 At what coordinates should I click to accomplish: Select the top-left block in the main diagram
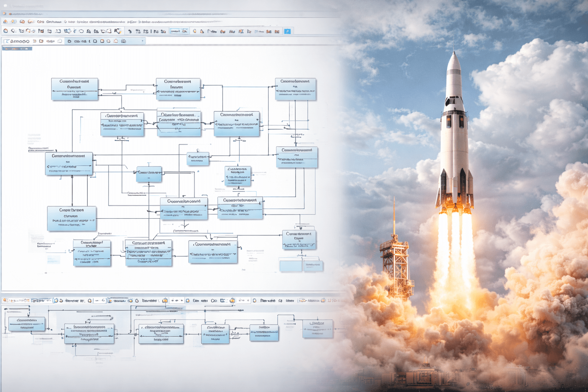tap(75, 89)
